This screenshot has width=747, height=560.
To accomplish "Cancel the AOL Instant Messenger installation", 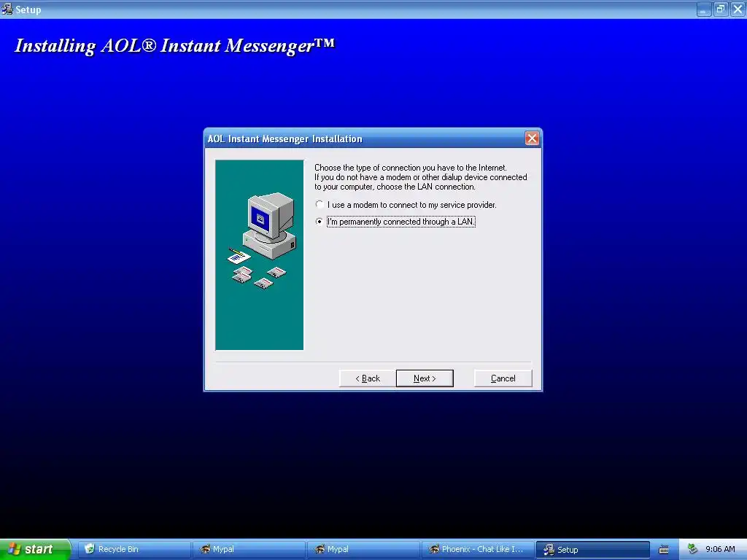I will [503, 378].
